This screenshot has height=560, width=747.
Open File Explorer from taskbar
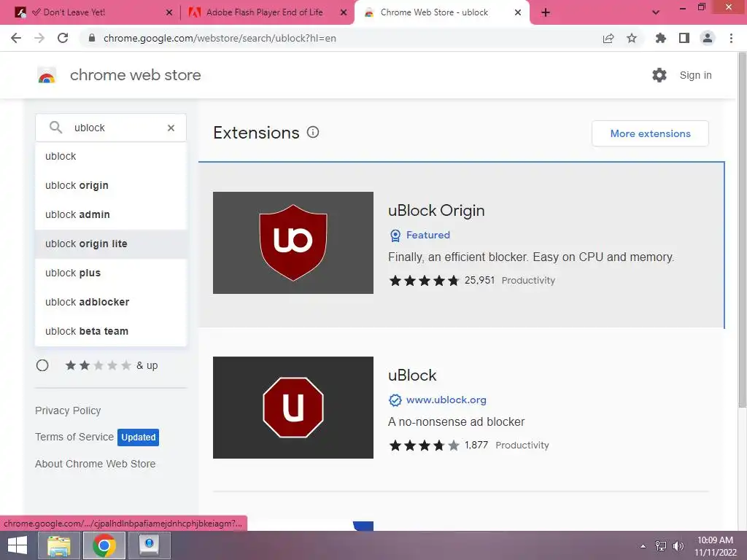coord(59,545)
